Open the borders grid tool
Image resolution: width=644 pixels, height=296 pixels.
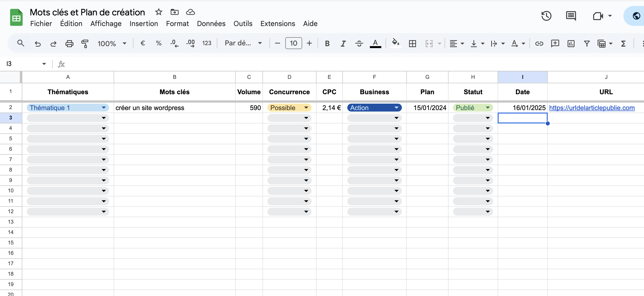412,43
